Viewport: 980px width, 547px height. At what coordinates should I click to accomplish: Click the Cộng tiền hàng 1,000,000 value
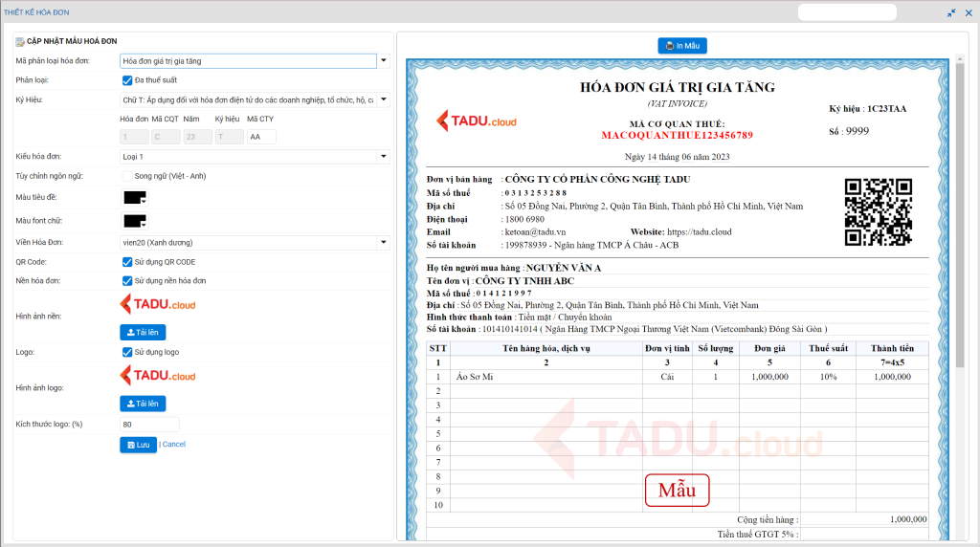(908, 519)
